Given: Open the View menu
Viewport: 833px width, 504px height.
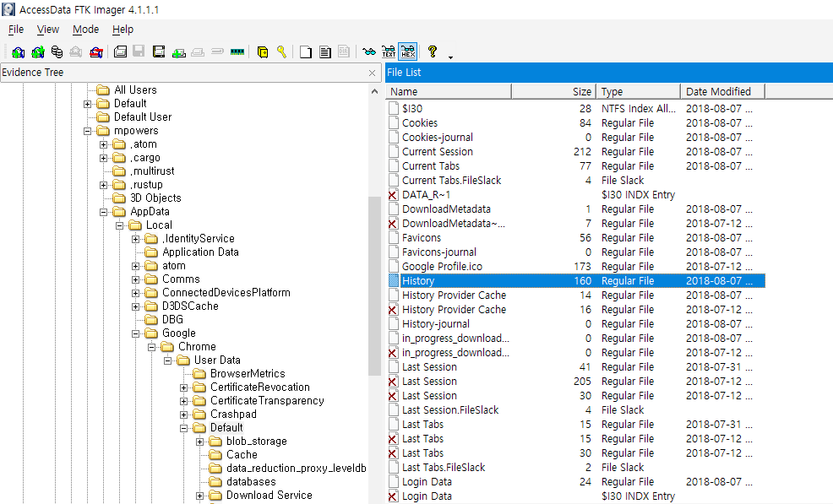Looking at the screenshot, I should (48, 30).
